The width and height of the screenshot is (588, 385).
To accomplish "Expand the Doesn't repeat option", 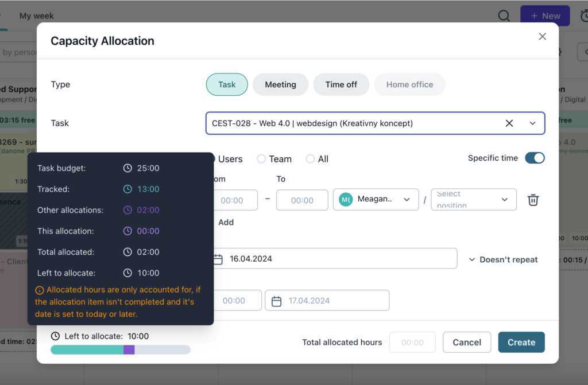I will [503, 259].
